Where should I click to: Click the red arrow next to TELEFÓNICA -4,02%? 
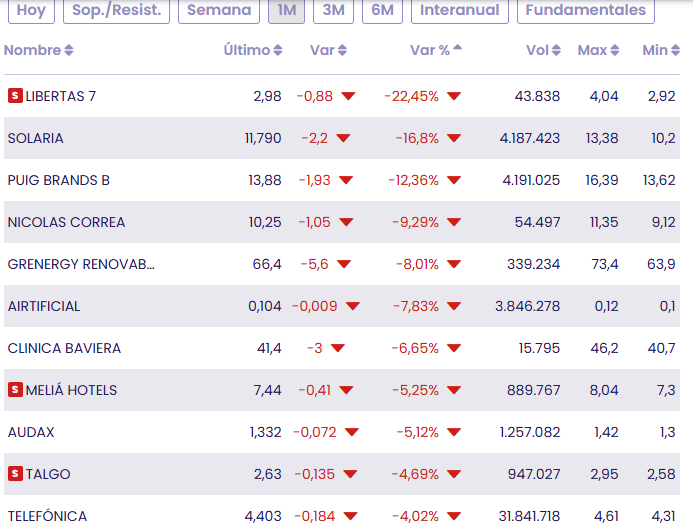[454, 516]
